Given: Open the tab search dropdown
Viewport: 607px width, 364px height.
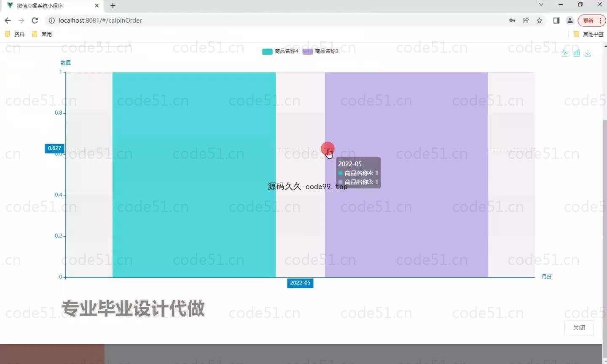Looking at the screenshot, I should coord(541,5).
